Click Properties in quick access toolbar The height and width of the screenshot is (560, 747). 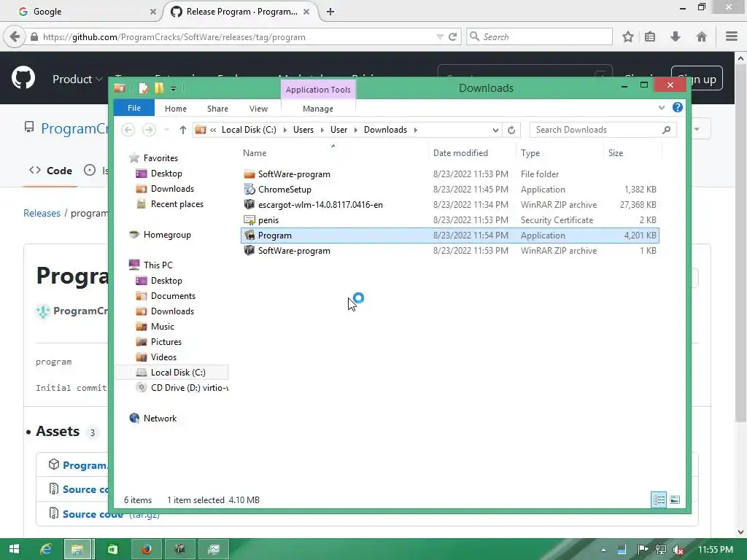144,88
